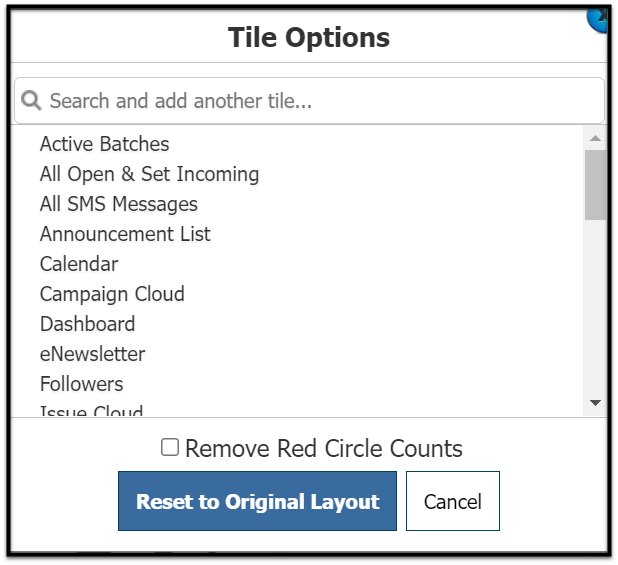
Task: Click the magnifying glass search icon
Action: coord(31,100)
